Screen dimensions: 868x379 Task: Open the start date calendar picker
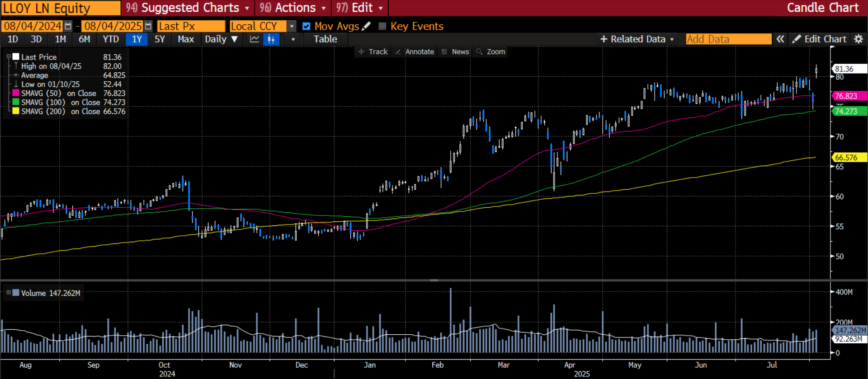(x=68, y=26)
